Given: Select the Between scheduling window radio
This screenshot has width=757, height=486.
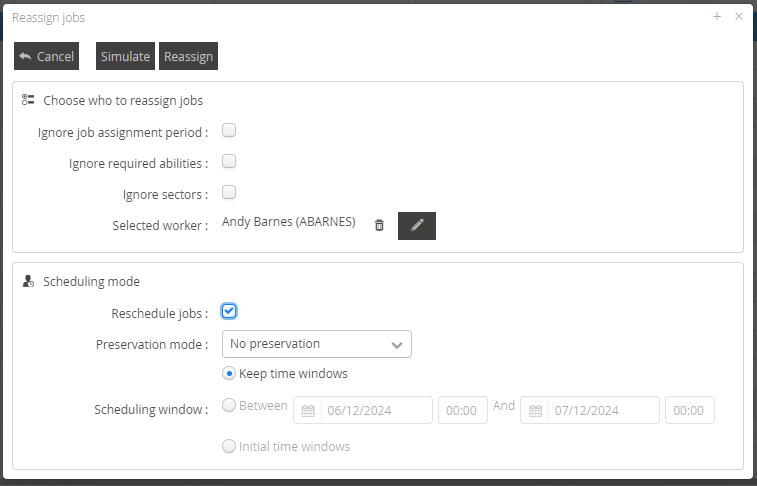Looking at the screenshot, I should (229, 406).
